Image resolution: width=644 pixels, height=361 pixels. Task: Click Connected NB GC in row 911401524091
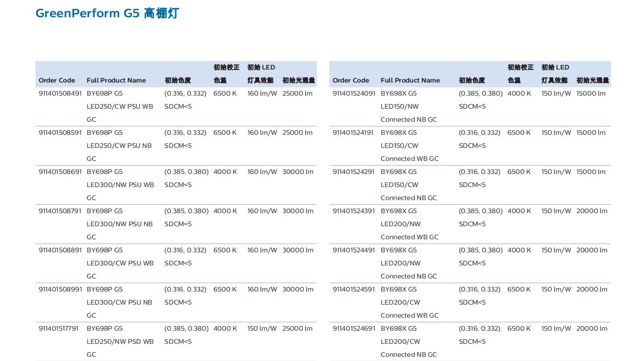click(409, 119)
